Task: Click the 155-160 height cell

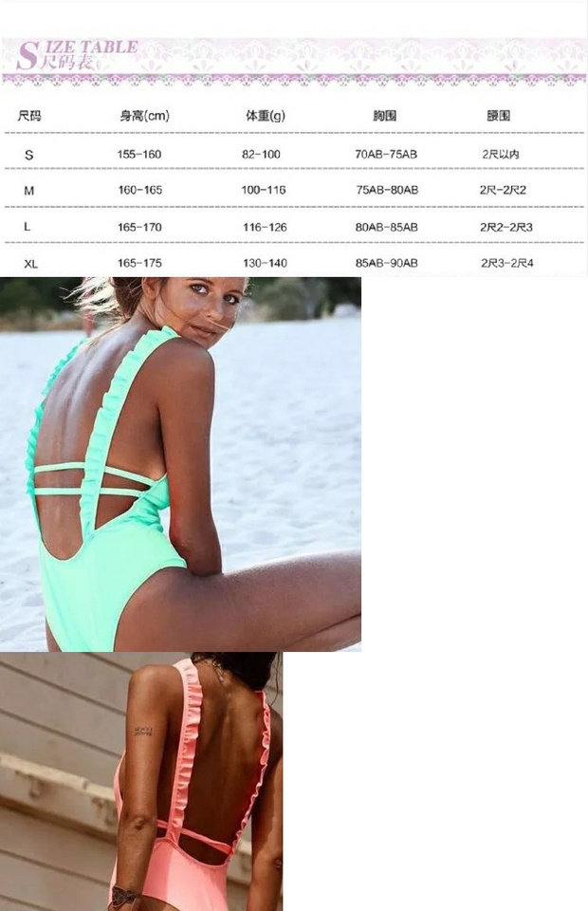Action: [x=139, y=154]
